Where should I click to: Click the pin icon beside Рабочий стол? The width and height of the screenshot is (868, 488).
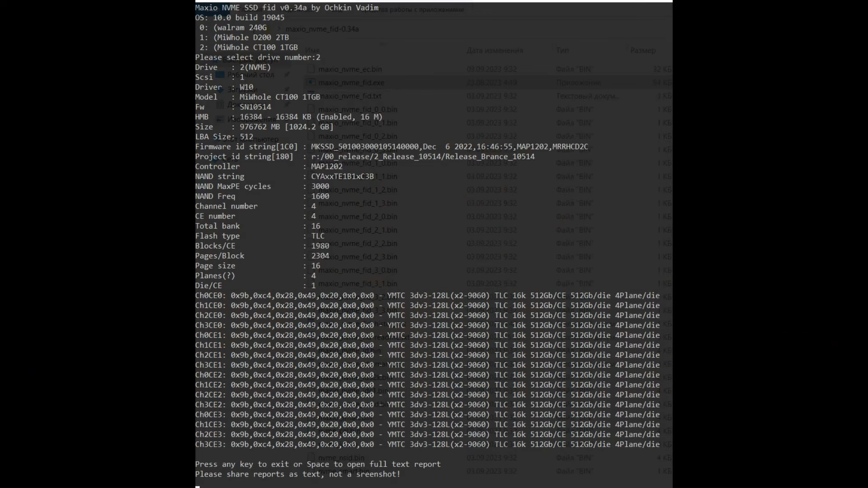pos(287,75)
